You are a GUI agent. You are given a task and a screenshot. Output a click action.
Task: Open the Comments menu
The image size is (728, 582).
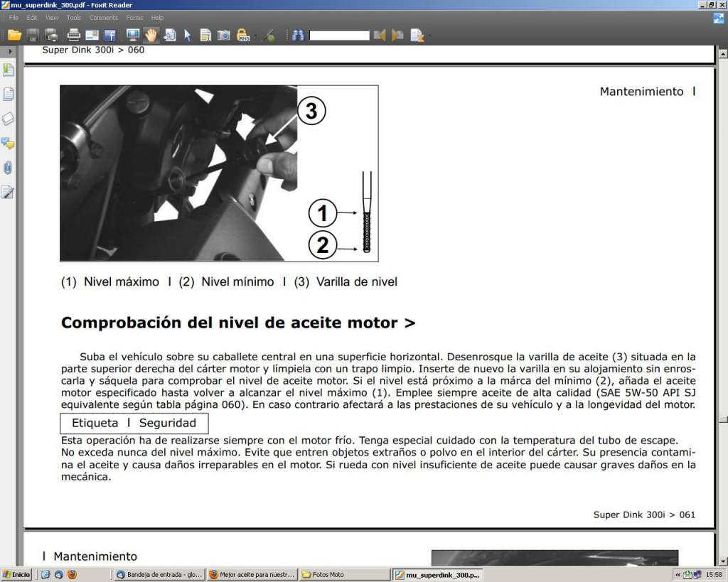pos(104,18)
